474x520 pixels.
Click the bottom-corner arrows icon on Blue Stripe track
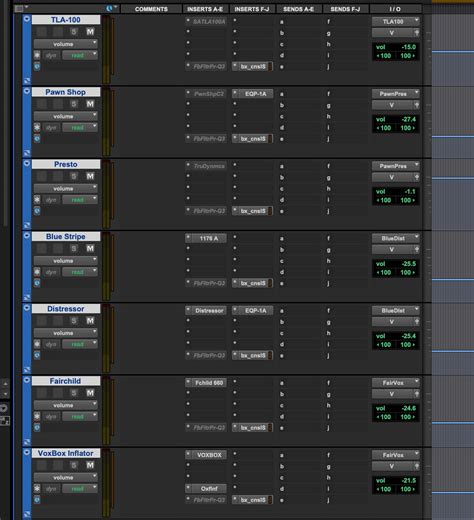27,297
